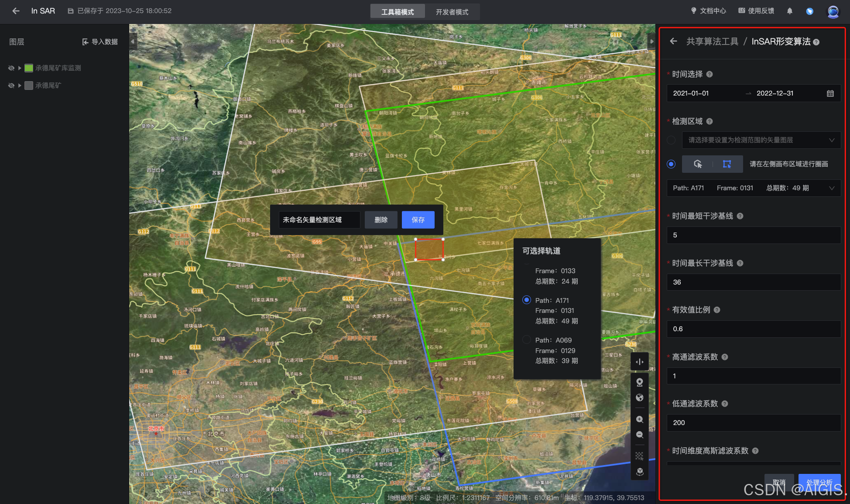Select the rectangle draw region tool

coord(727,164)
